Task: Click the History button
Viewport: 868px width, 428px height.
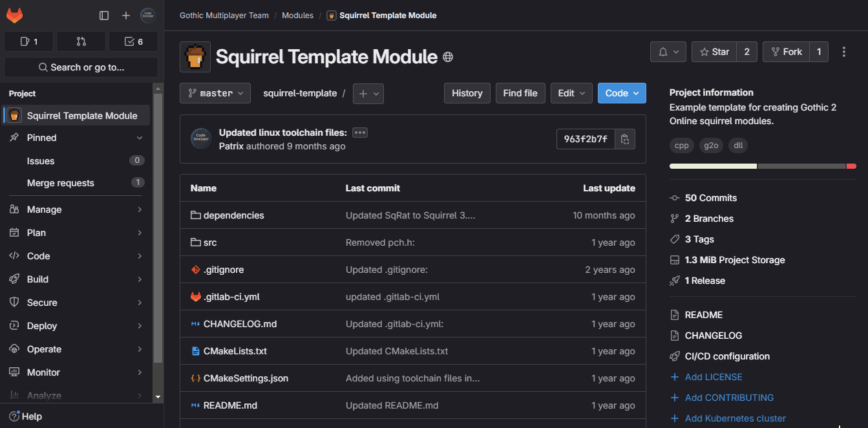Action: [467, 93]
